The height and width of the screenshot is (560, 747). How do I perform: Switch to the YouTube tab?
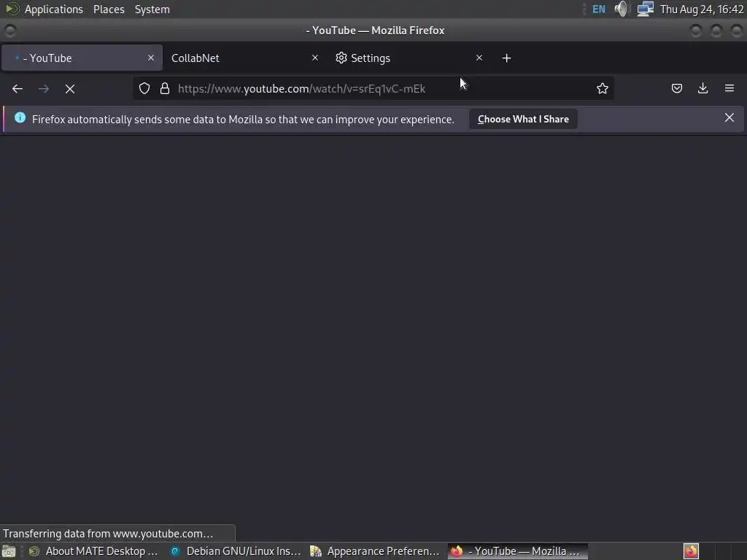pos(82,58)
